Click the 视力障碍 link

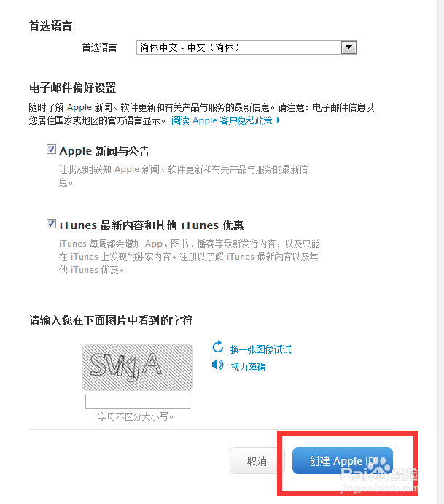248,367
